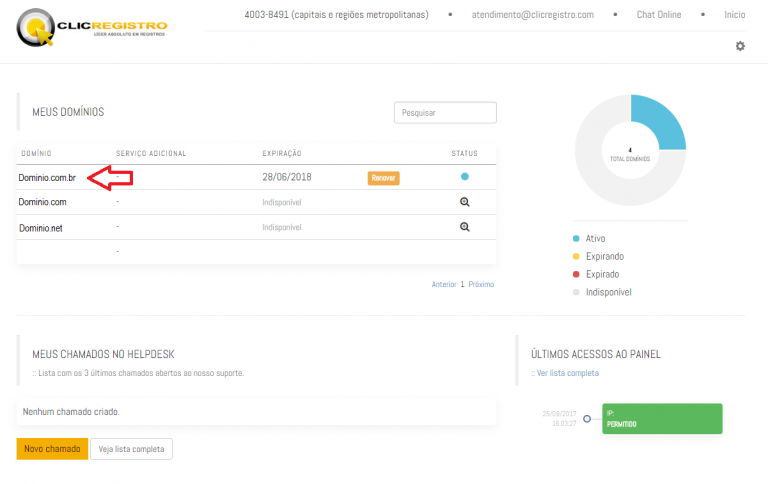
Task: Click the blue active status dot
Action: 465,177
